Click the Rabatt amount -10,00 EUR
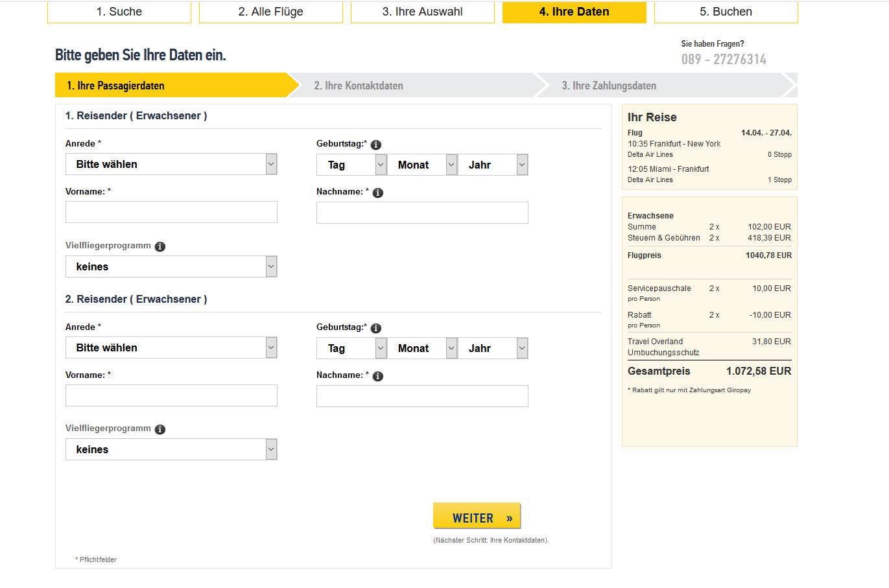Viewport: 889px width, 588px height. click(770, 315)
